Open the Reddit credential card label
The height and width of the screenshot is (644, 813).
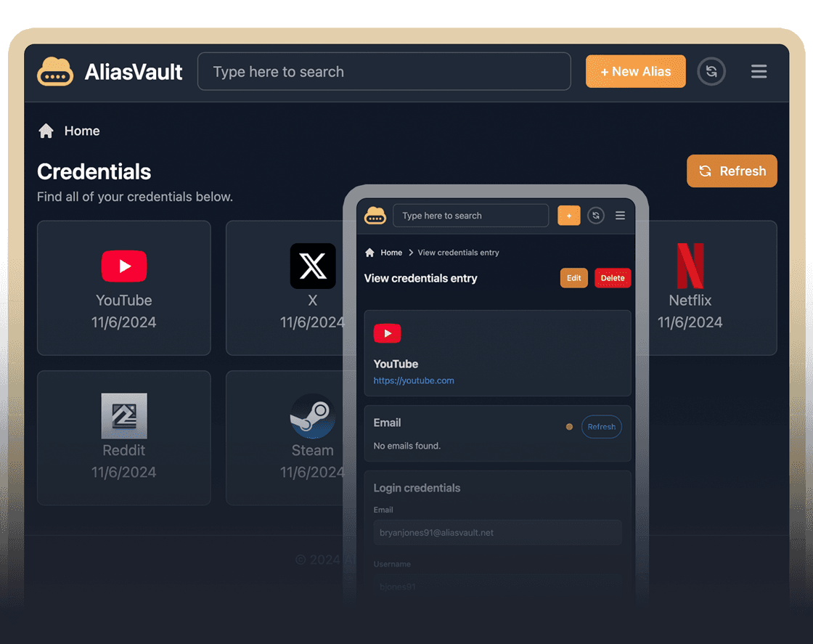point(123,450)
